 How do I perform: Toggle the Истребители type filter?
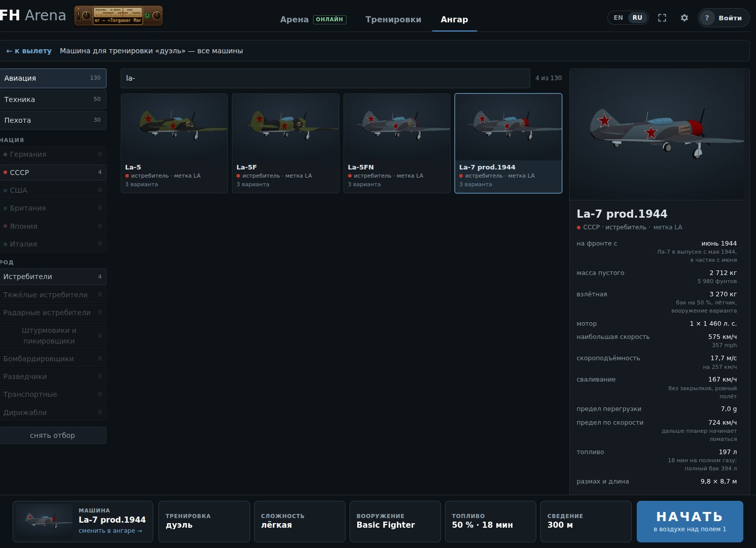(53, 277)
